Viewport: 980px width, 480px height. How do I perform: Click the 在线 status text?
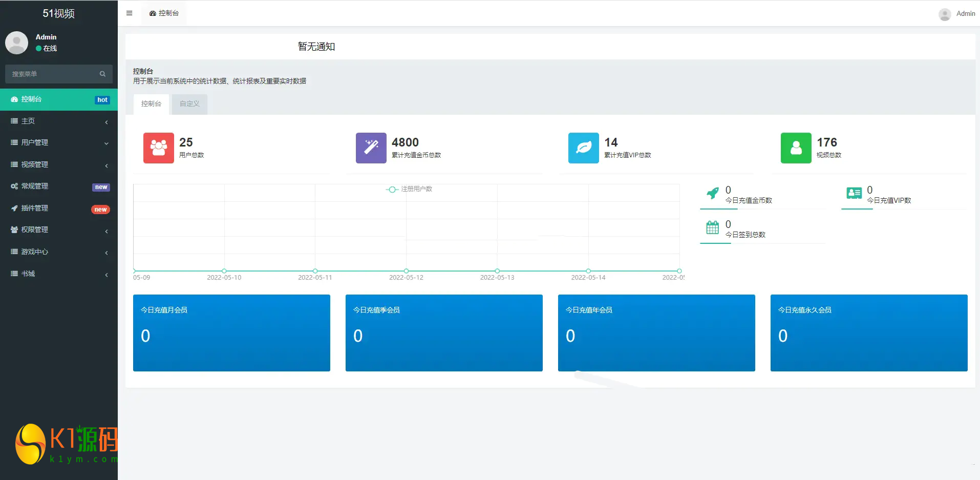pos(50,48)
